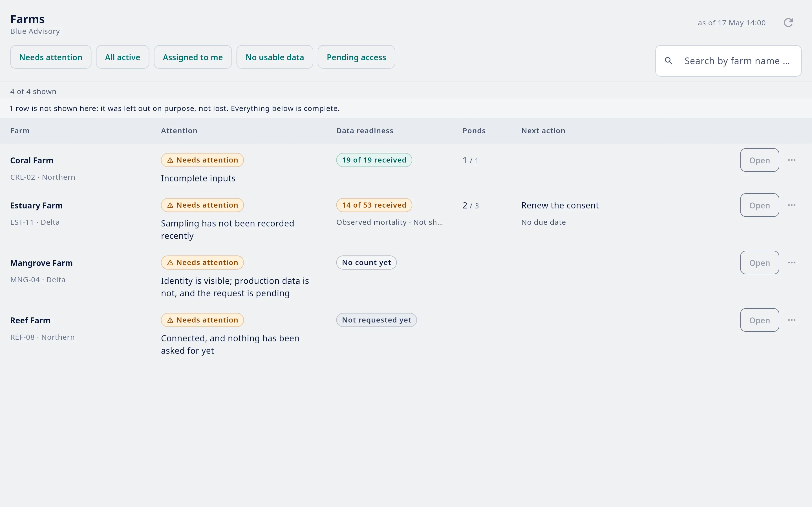812x507 pixels.
Task: Select the Needs attention filter chip
Action: coord(51,57)
